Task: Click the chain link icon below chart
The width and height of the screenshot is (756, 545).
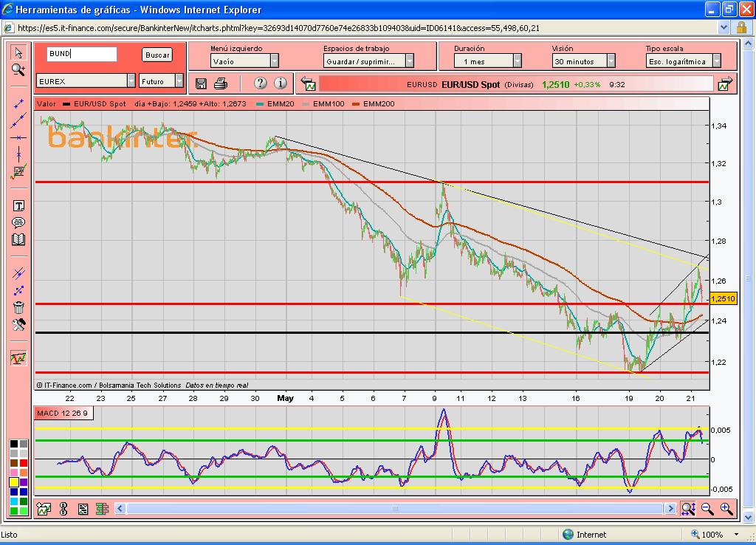Action: pyautogui.click(x=63, y=508)
